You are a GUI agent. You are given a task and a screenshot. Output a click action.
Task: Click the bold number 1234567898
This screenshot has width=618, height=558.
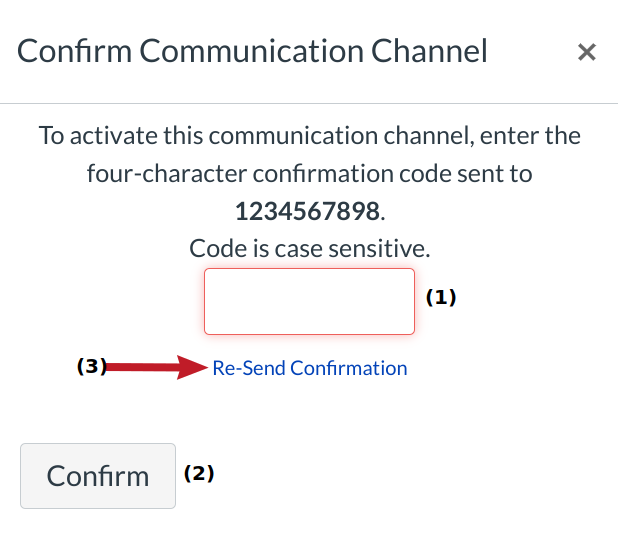pyautogui.click(x=308, y=211)
